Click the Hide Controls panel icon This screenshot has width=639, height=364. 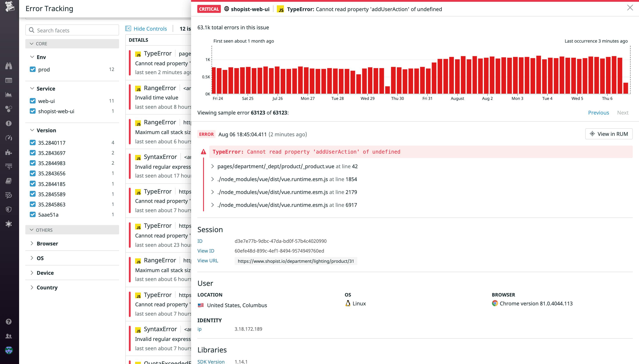coord(128,28)
